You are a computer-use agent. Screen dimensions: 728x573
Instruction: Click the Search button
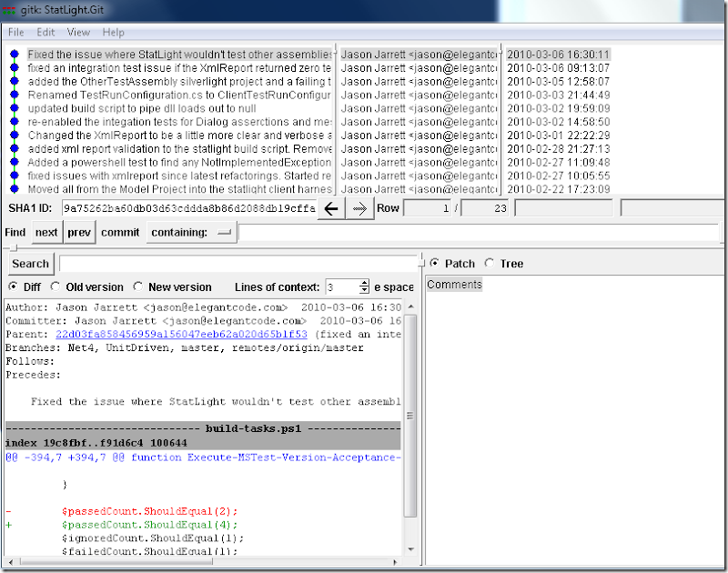click(x=31, y=264)
